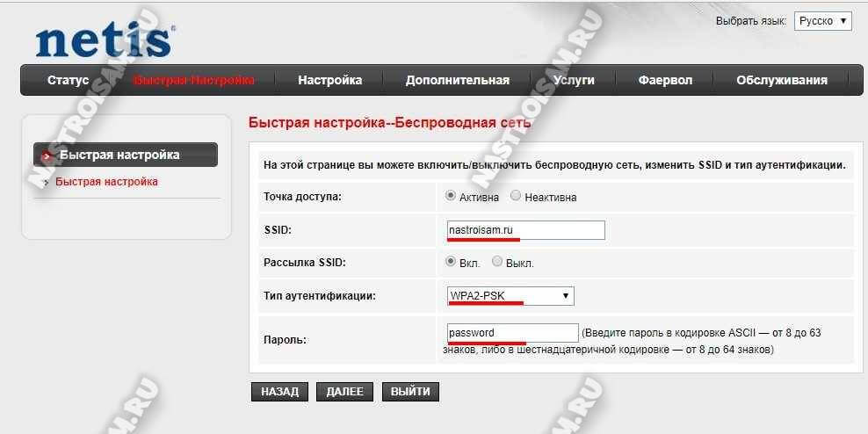The image size is (868, 434).
Task: Select the Быстрая настройка sidebar header
Action: [x=125, y=155]
